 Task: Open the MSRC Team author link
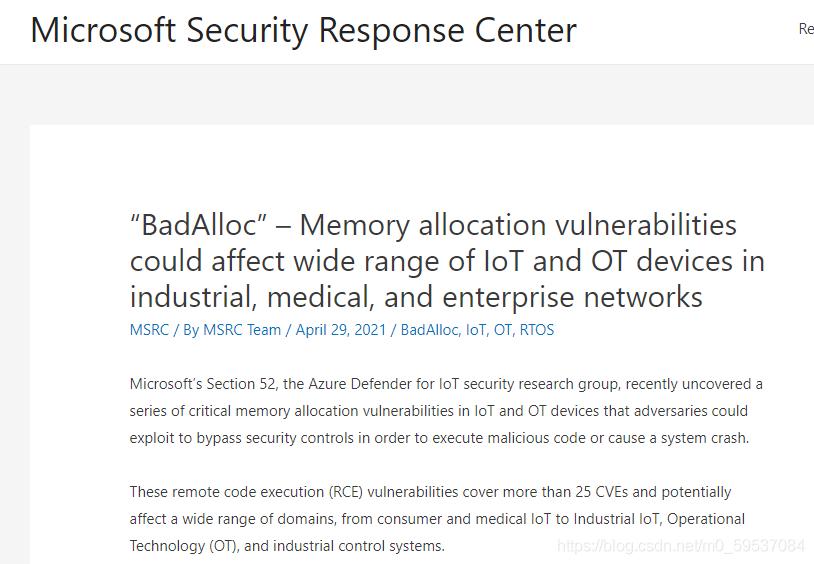coord(242,330)
